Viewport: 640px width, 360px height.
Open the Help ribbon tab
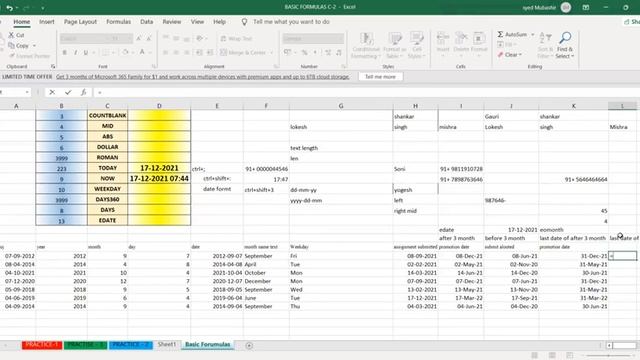coord(219,22)
